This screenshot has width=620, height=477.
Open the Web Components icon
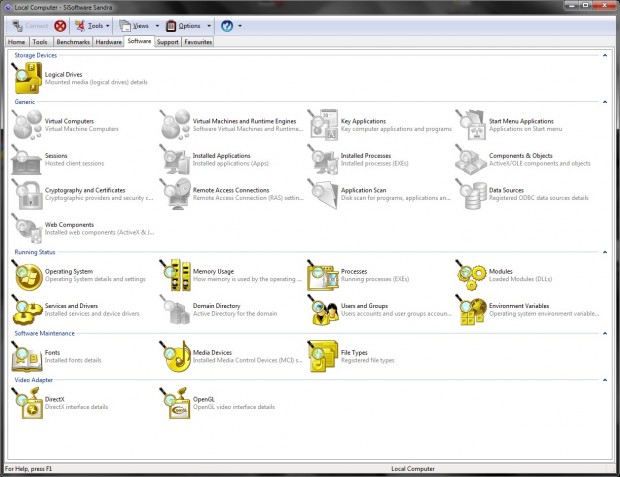[27, 228]
